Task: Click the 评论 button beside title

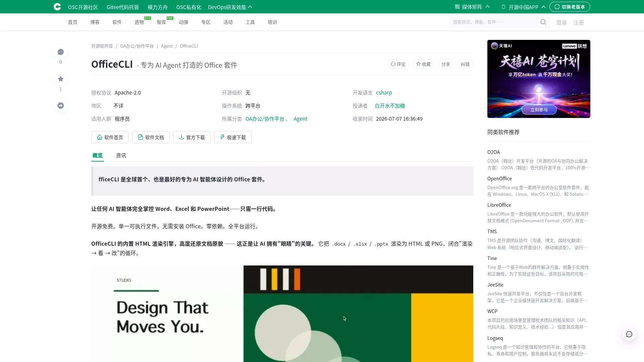Action: [398, 64]
